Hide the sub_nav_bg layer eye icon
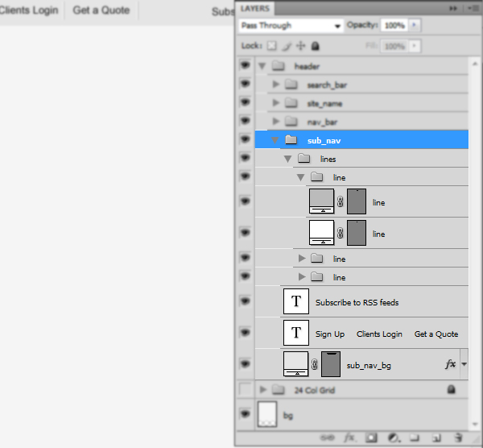 point(246,364)
